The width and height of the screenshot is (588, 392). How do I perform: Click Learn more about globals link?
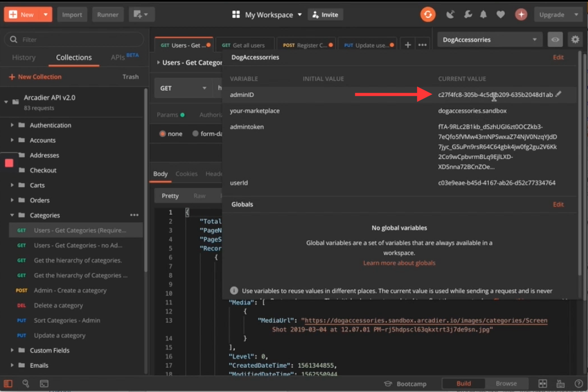399,263
